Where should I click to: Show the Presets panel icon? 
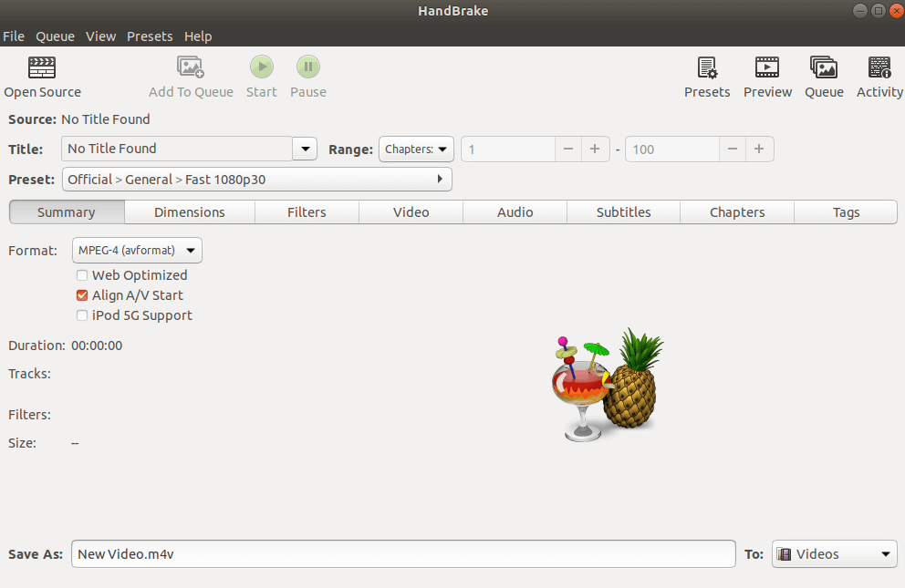(x=707, y=67)
